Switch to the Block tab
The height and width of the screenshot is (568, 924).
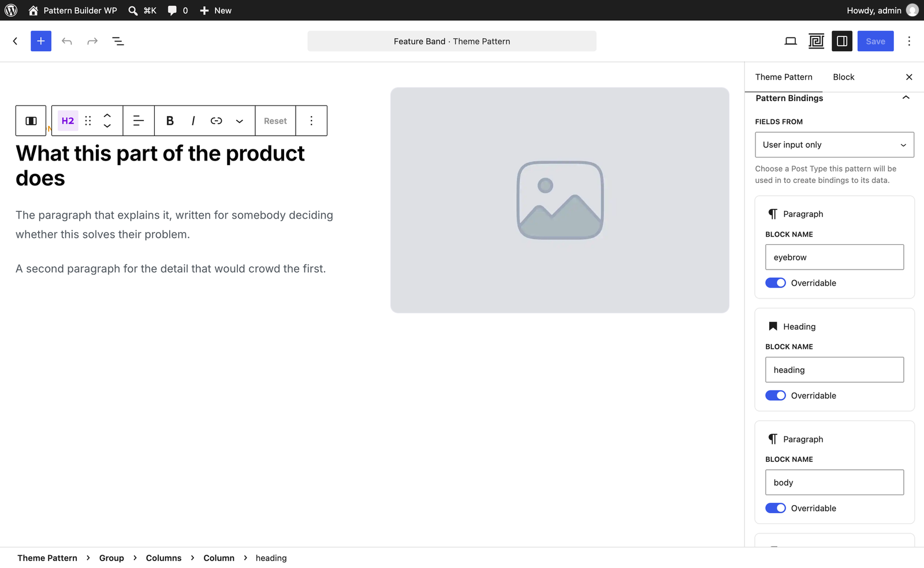click(844, 77)
